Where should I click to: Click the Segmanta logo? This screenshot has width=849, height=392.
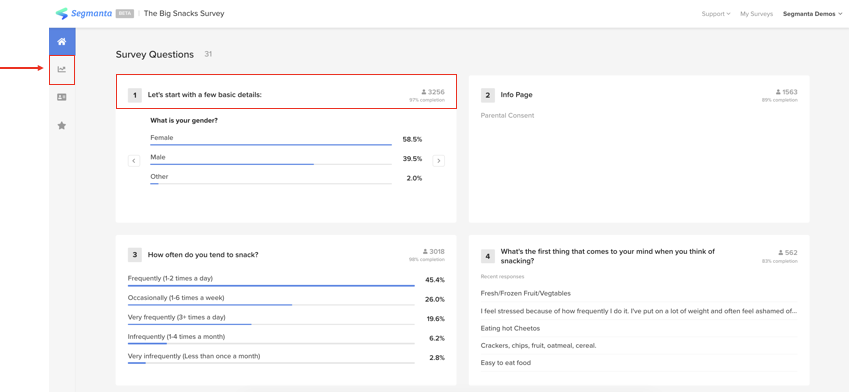tap(83, 14)
